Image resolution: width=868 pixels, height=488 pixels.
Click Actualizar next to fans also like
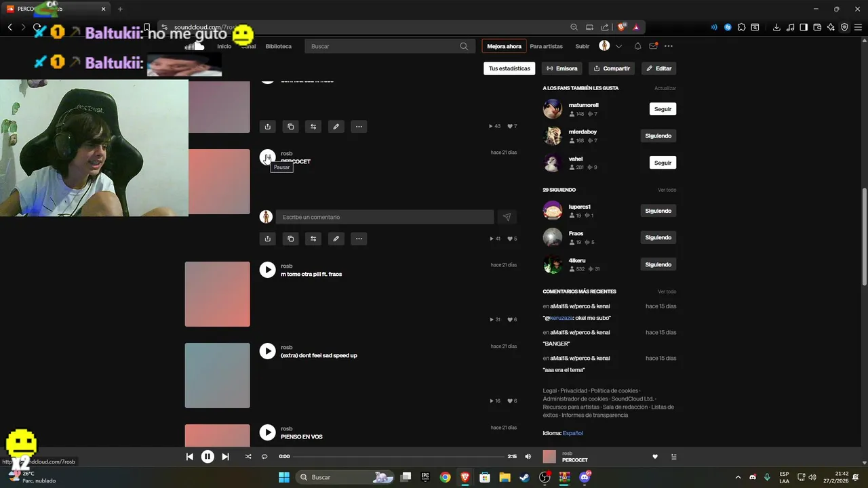click(665, 88)
